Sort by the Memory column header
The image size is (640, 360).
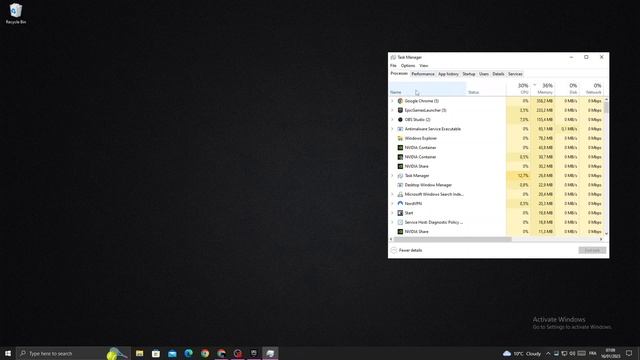coord(542,89)
